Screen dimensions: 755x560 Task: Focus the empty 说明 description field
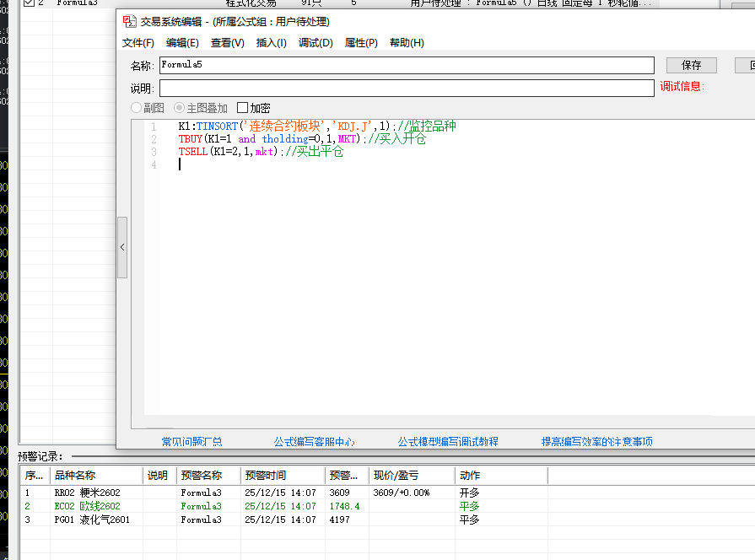tap(406, 88)
